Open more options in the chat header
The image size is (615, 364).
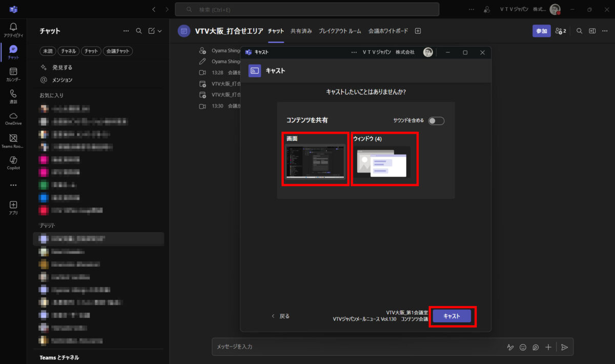coord(605,31)
